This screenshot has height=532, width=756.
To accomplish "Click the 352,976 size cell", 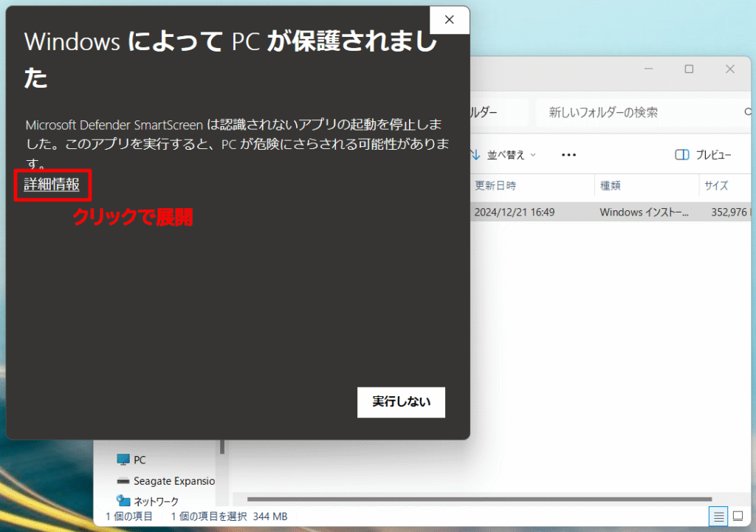I will pos(729,212).
